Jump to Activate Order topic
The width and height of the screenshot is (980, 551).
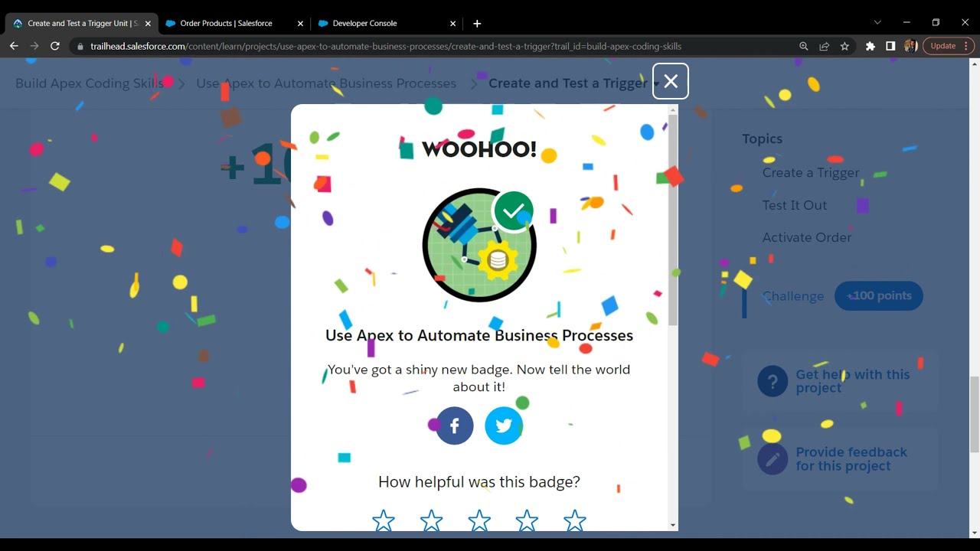tap(807, 237)
